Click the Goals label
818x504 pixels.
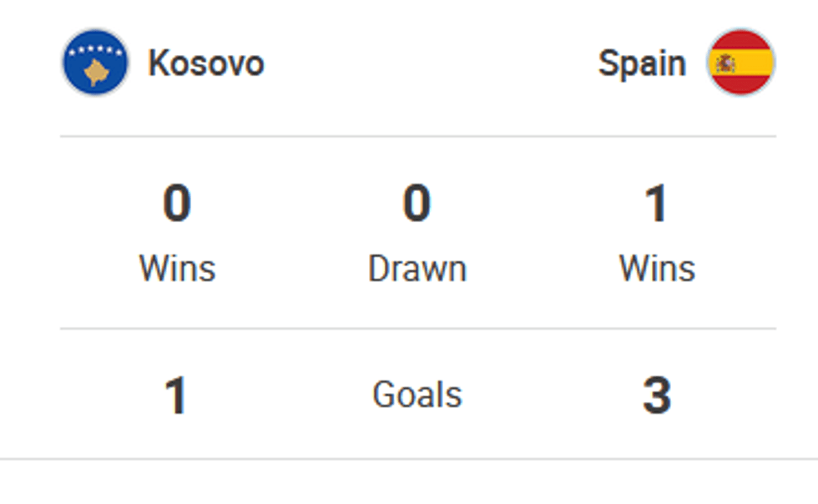click(417, 395)
